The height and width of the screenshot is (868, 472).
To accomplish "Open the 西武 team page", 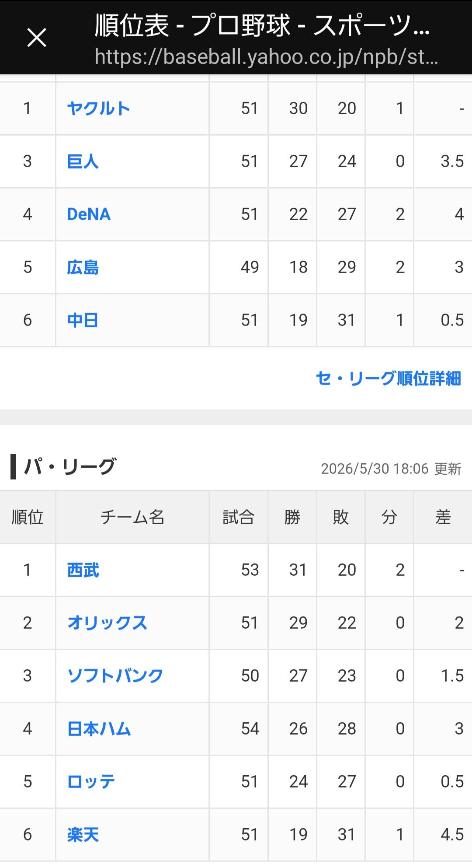I will pos(83,570).
